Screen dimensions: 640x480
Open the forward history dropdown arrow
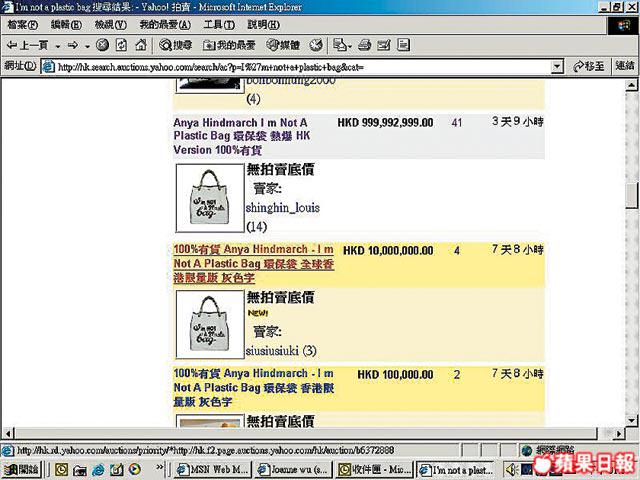coord(87,46)
